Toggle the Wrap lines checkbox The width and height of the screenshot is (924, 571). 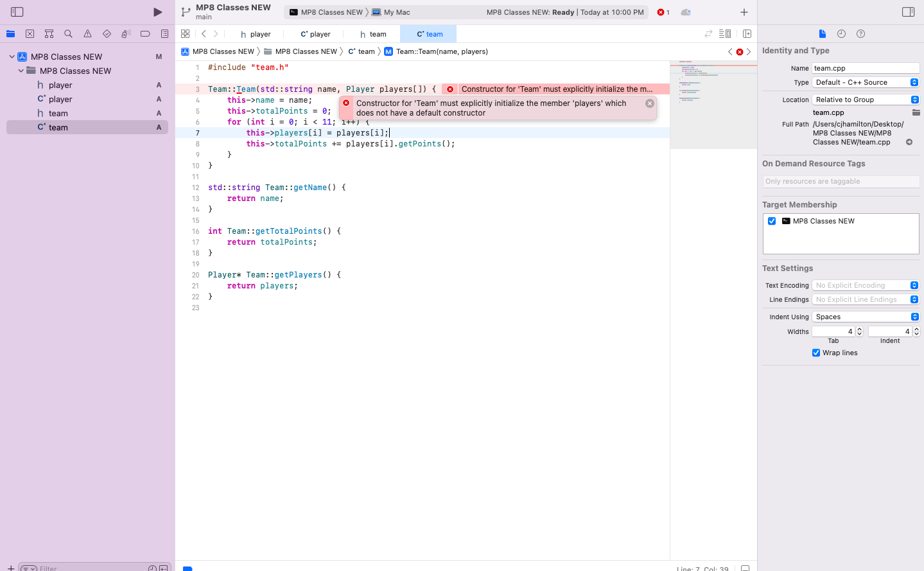point(816,352)
